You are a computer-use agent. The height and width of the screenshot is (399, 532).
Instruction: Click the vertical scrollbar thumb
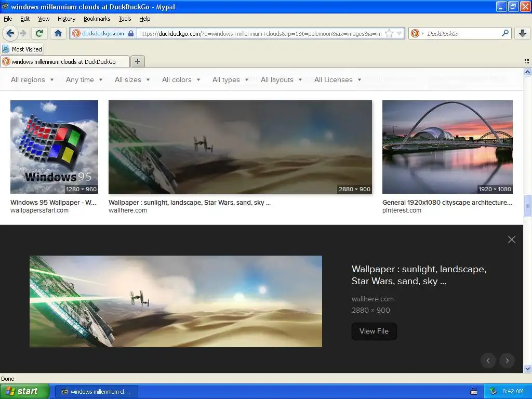tap(527, 206)
